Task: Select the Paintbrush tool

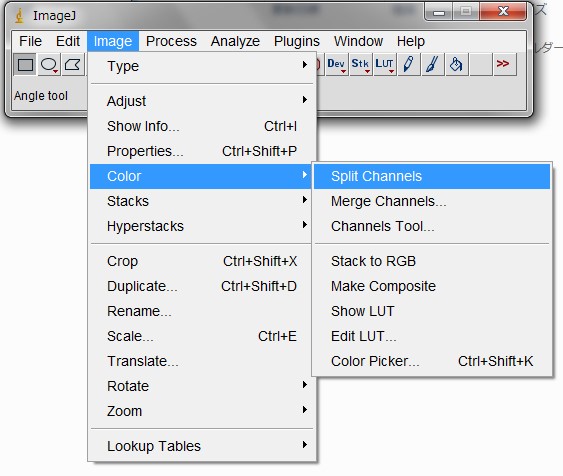Action: click(x=432, y=65)
